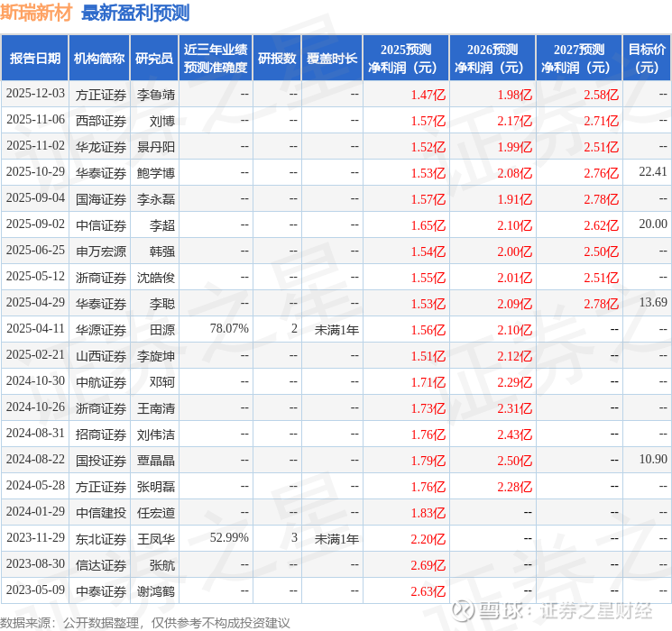
Task: Select 中泰证券 institution cell
Action: [x=101, y=591]
